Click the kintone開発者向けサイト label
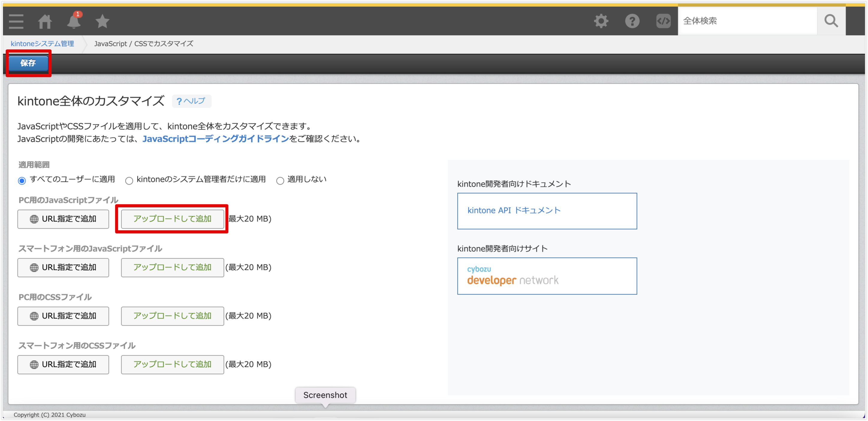868x421 pixels. click(502, 249)
